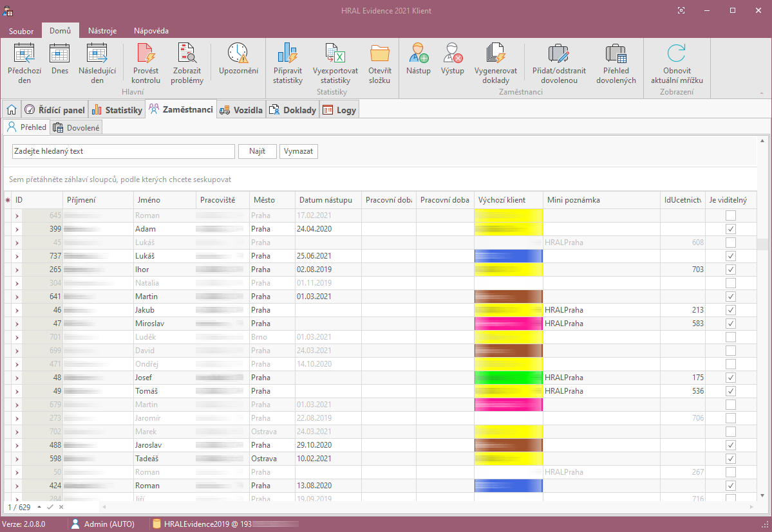
Task: Uncheck Je viditelný for Adam 399
Action: [x=731, y=228]
